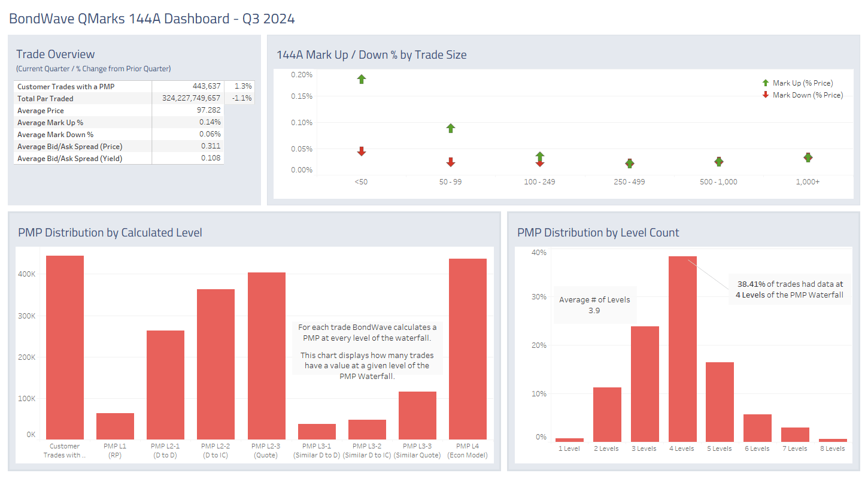Click the '4 Levels' axis label
Viewport: 868px width, 479px height.
pos(682,448)
